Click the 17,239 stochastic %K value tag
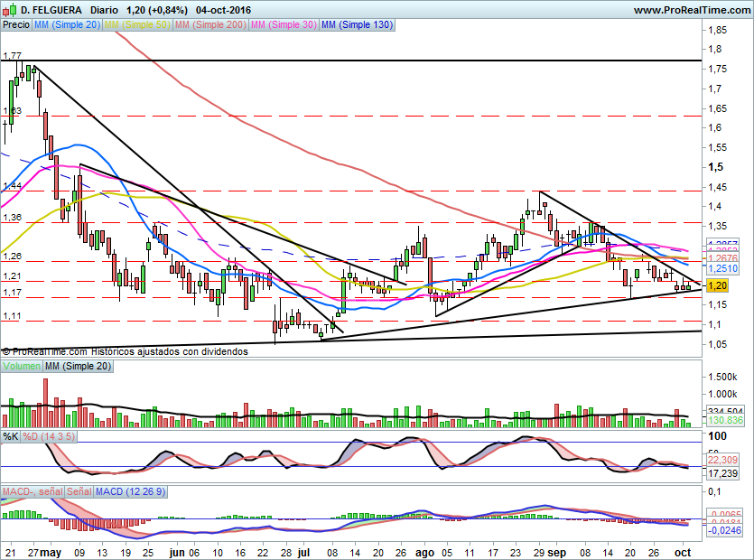Viewport: 754px width, 560px height. 723,473
